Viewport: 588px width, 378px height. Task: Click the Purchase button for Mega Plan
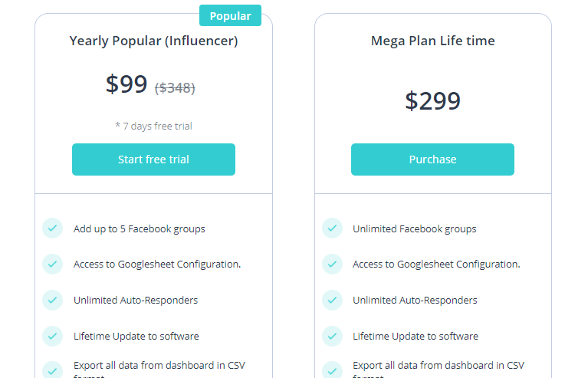(x=432, y=159)
